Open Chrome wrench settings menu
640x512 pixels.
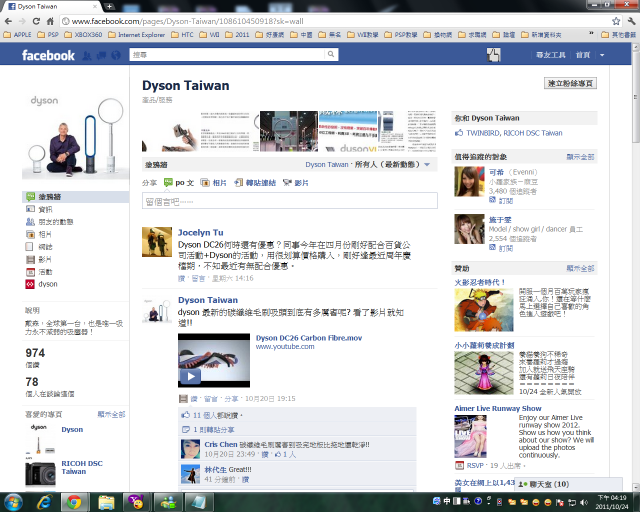(x=631, y=21)
